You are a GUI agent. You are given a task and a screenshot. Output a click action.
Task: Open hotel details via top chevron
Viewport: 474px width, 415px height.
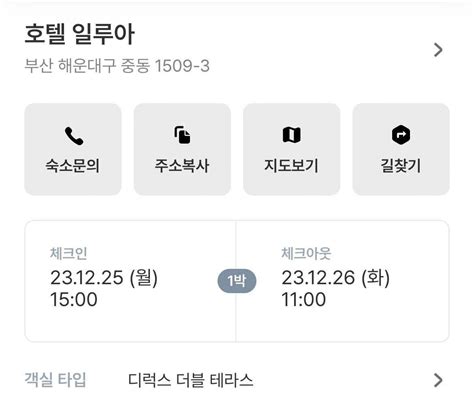click(438, 50)
